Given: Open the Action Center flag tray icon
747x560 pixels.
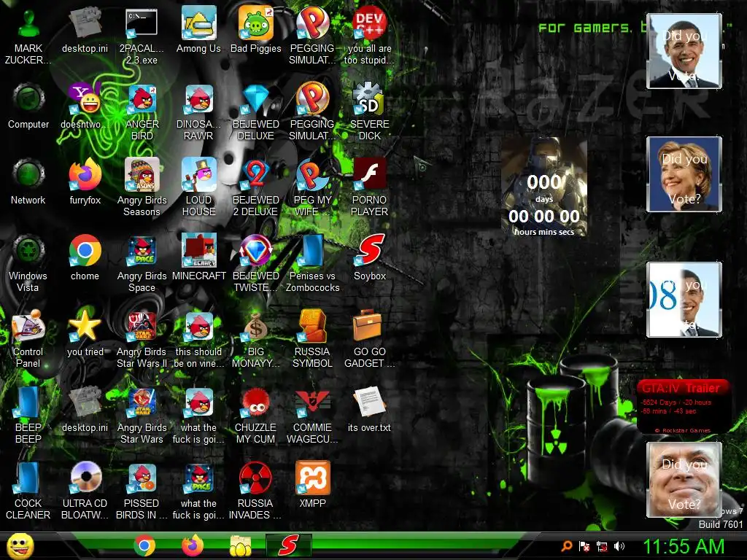Looking at the screenshot, I should coord(584,546).
